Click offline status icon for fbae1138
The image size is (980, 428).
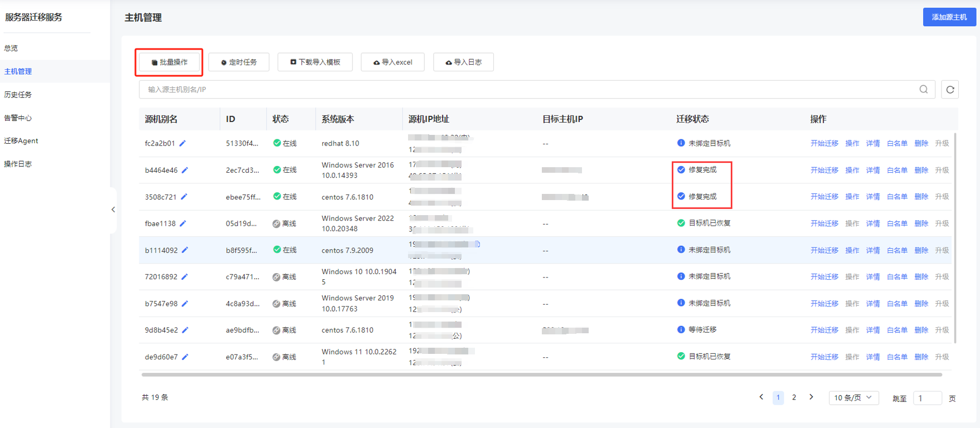click(x=276, y=223)
